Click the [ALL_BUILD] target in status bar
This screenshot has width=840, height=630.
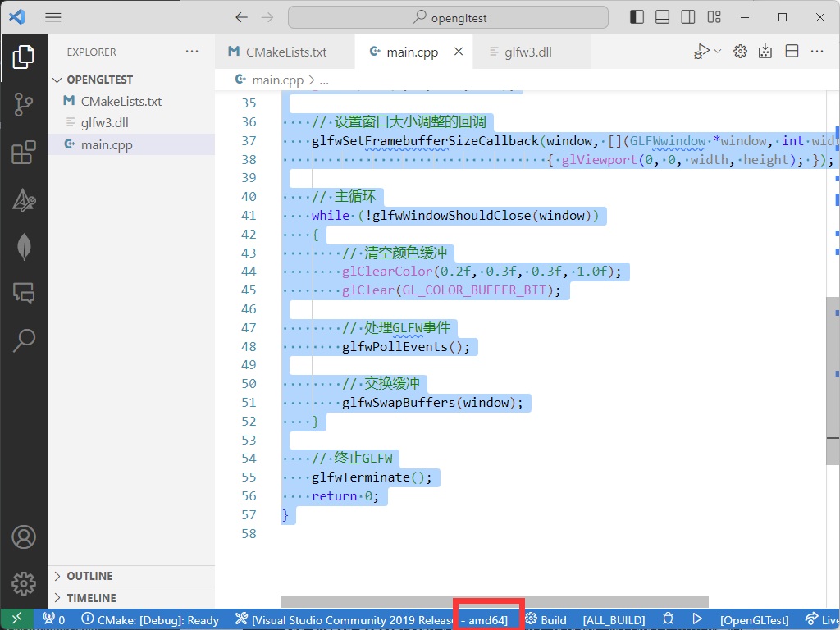coord(614,619)
